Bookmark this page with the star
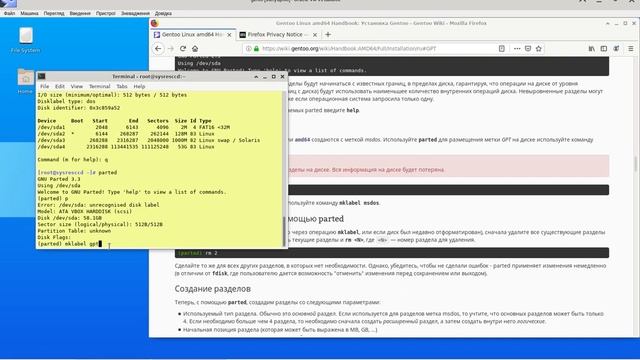The width and height of the screenshot is (640, 360). tap(539, 49)
